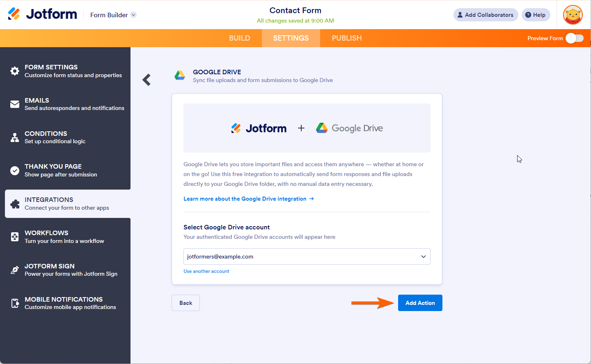Click the Emails envelope icon
The image size is (591, 364).
(x=15, y=104)
